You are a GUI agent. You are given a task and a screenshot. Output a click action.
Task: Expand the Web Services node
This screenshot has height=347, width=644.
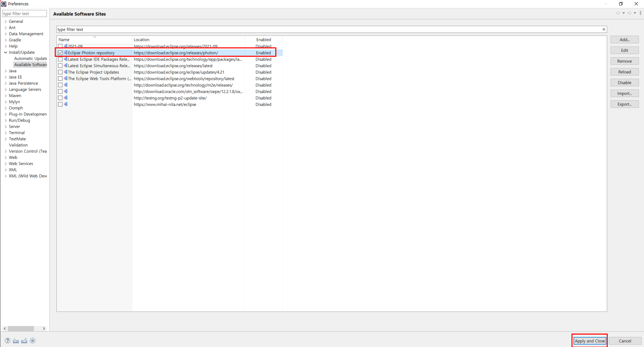(x=6, y=164)
